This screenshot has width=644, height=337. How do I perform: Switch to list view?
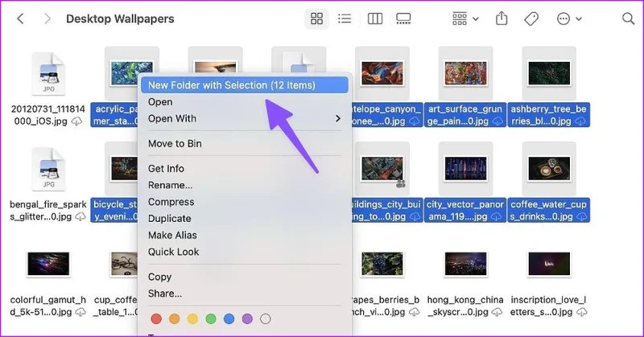pos(345,18)
